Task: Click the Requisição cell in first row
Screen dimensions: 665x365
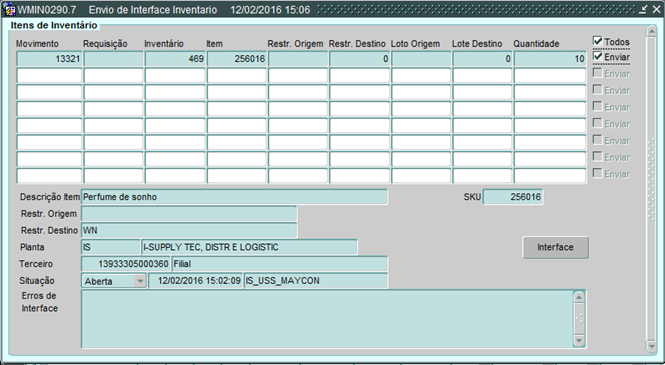Action: point(113,59)
